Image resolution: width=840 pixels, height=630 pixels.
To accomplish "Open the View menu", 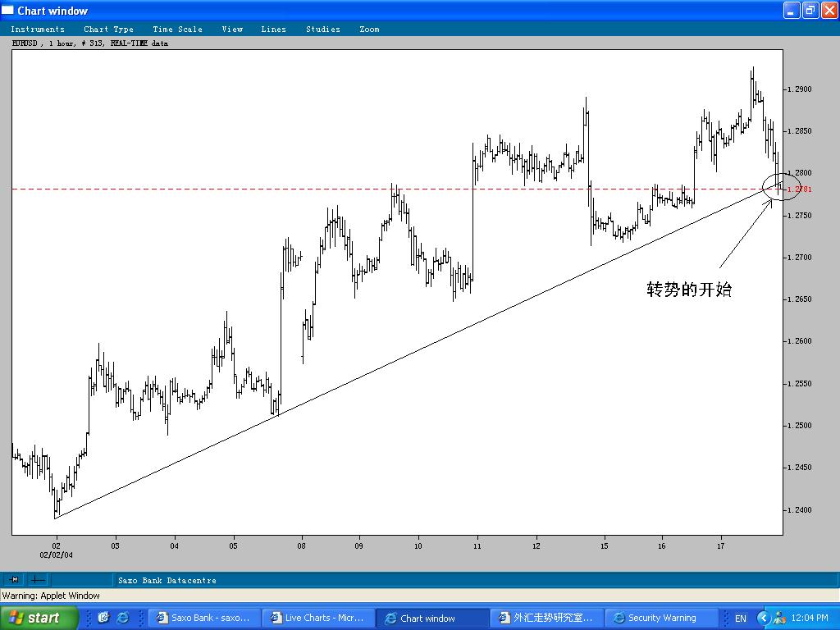I will coord(232,29).
